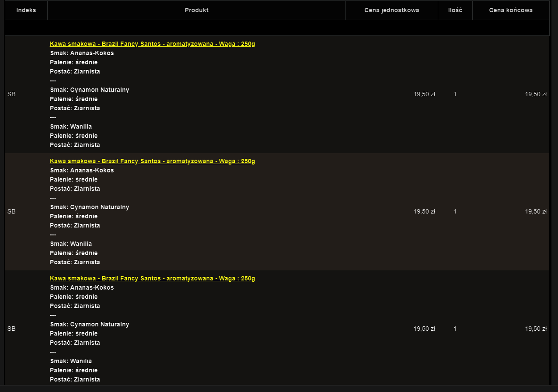Click the horizontal scrollbar at the bottom

[x=277, y=389]
